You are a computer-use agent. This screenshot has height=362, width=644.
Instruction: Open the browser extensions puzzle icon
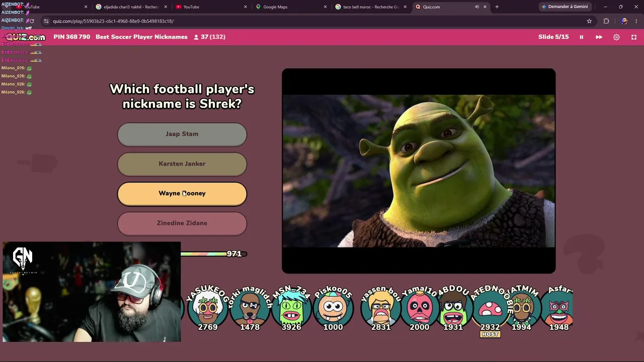(606, 21)
